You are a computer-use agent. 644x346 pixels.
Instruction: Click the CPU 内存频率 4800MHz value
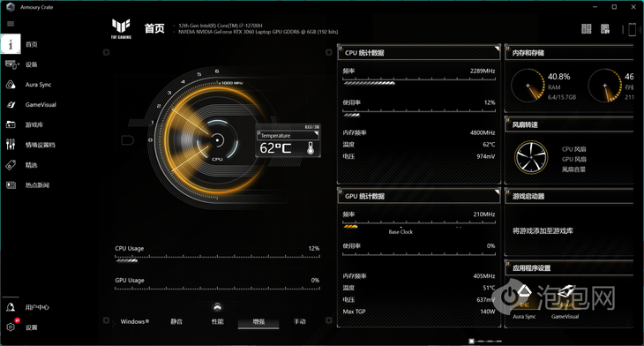pos(483,132)
